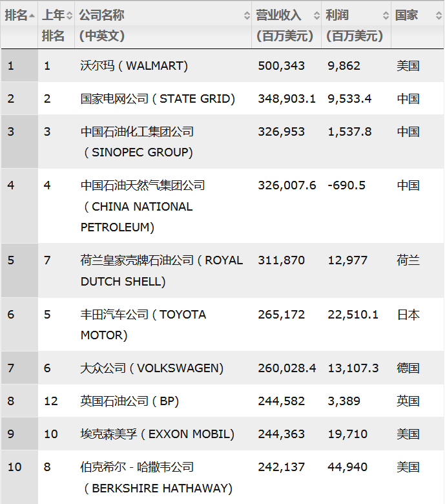This screenshot has width=445, height=504.
Task: Select the 英国石油公司 (BP) row name
Action: 129,401
